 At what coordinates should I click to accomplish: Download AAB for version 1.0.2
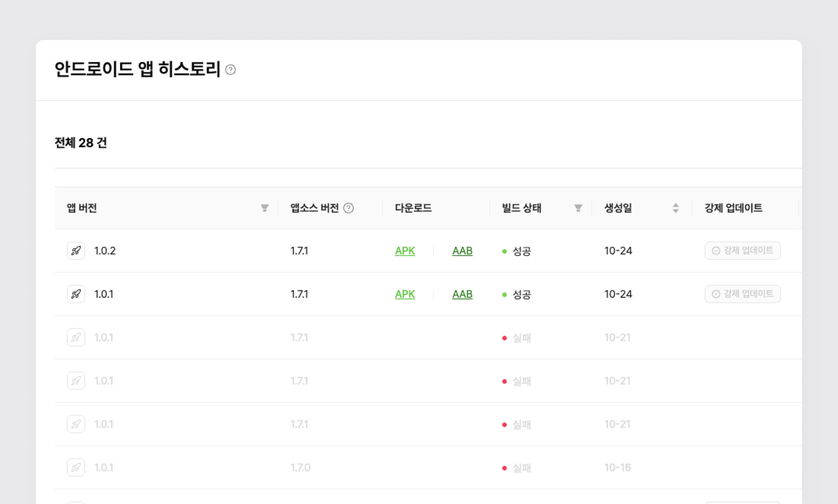pyautogui.click(x=462, y=251)
